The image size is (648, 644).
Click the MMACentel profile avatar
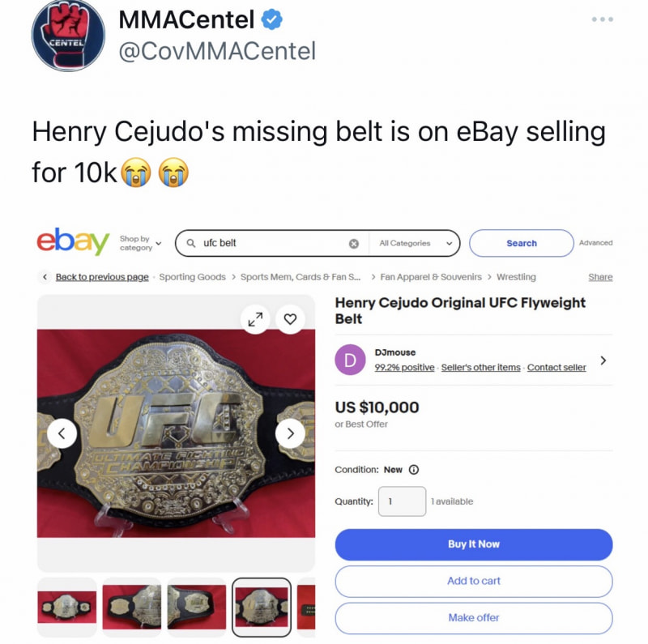point(68,35)
